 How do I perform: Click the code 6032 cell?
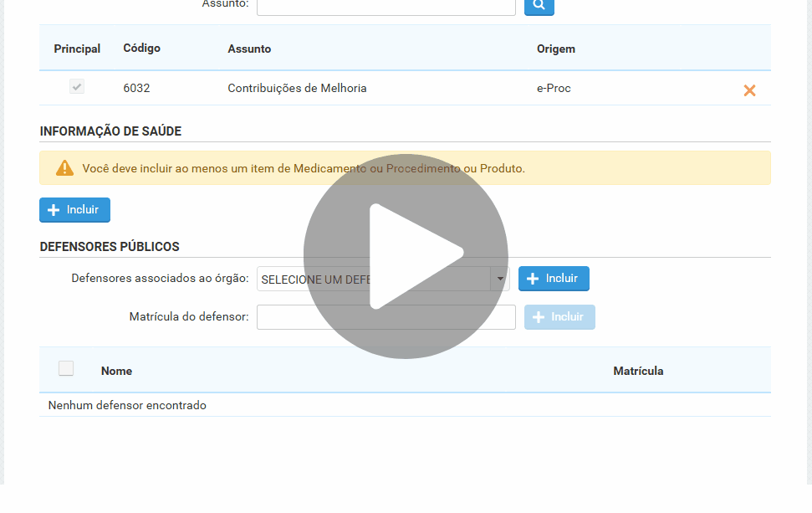point(136,88)
